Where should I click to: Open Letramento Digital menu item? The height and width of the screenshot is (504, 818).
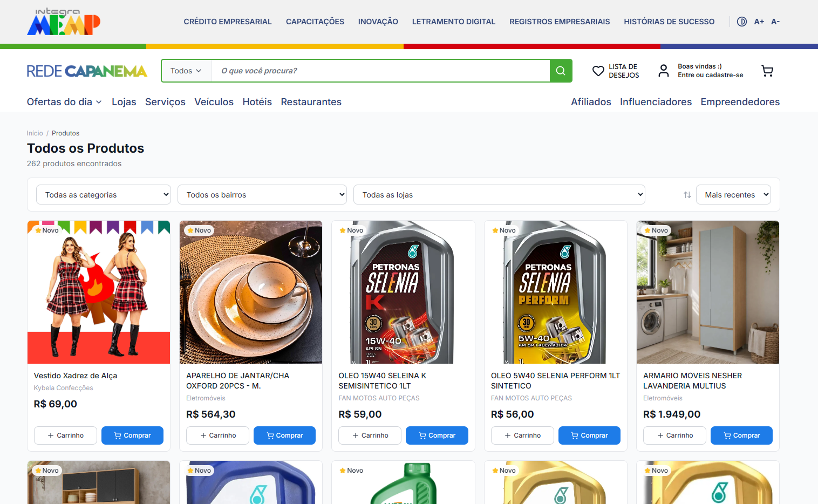pyautogui.click(x=454, y=22)
